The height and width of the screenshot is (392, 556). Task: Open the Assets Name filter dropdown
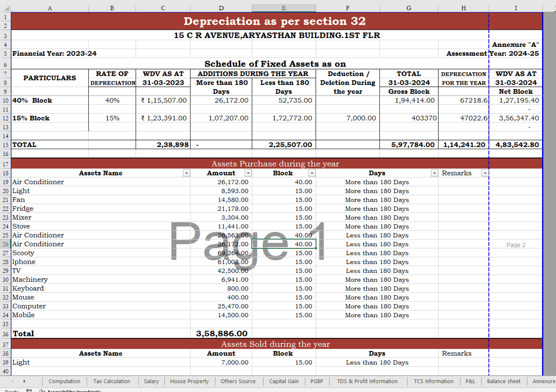click(186, 173)
